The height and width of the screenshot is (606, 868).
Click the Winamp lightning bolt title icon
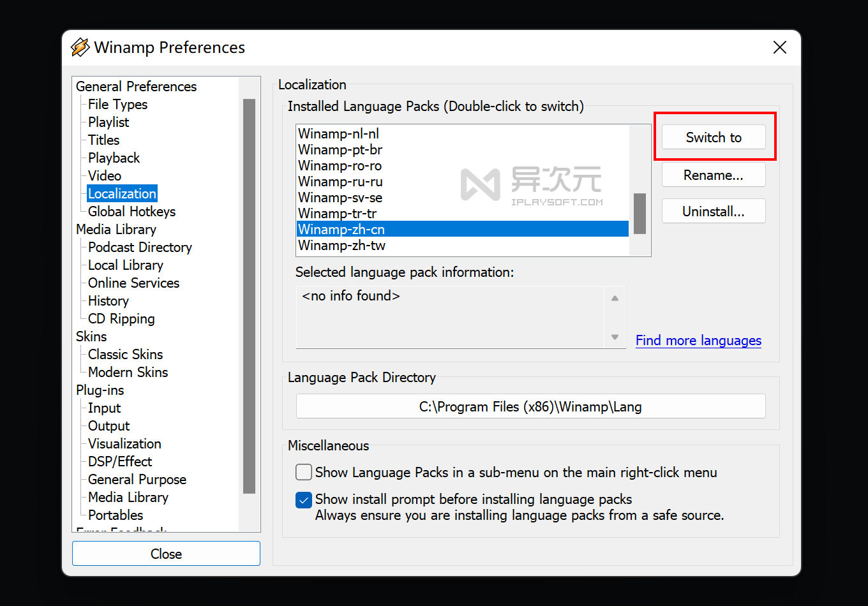[x=80, y=47]
